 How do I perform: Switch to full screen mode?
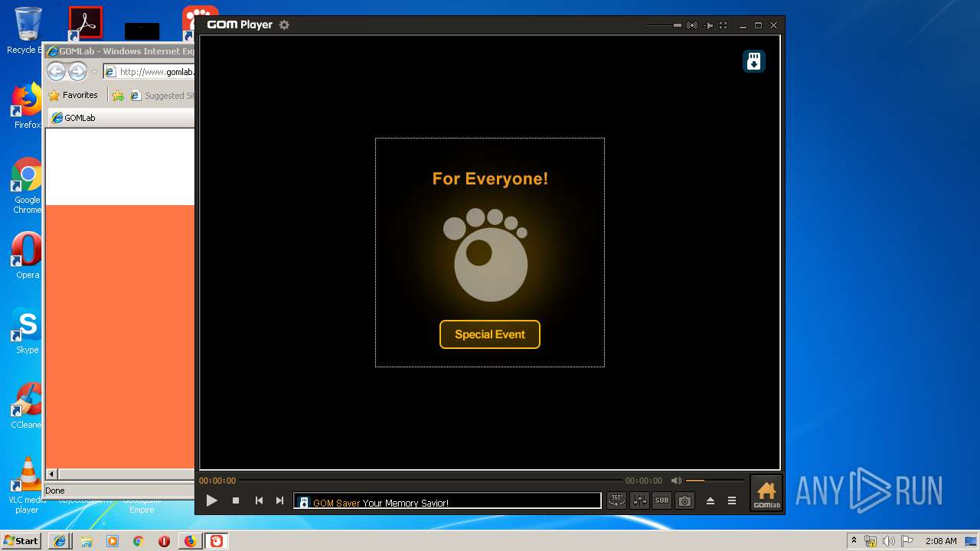tap(723, 25)
